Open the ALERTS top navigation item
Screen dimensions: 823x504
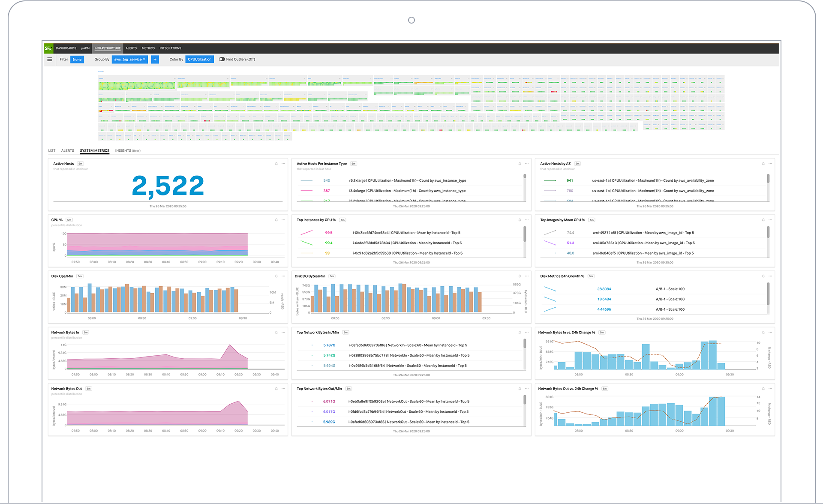131,48
